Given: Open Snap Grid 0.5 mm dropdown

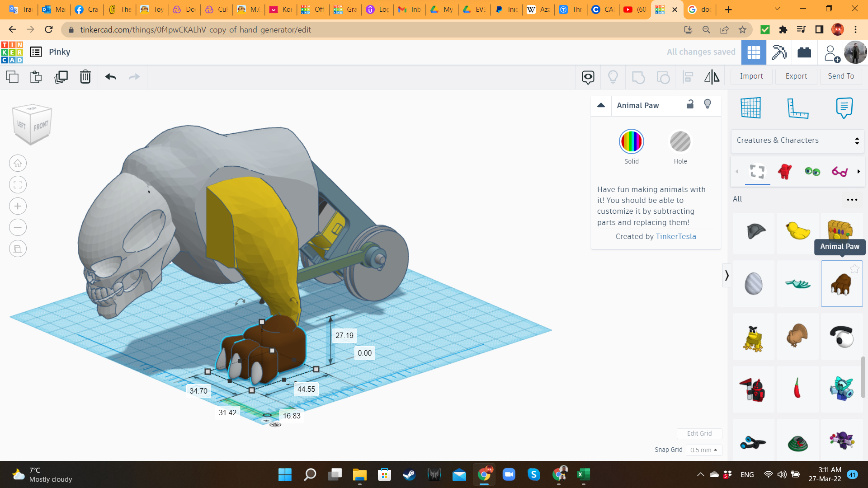Looking at the screenshot, I should [x=703, y=450].
